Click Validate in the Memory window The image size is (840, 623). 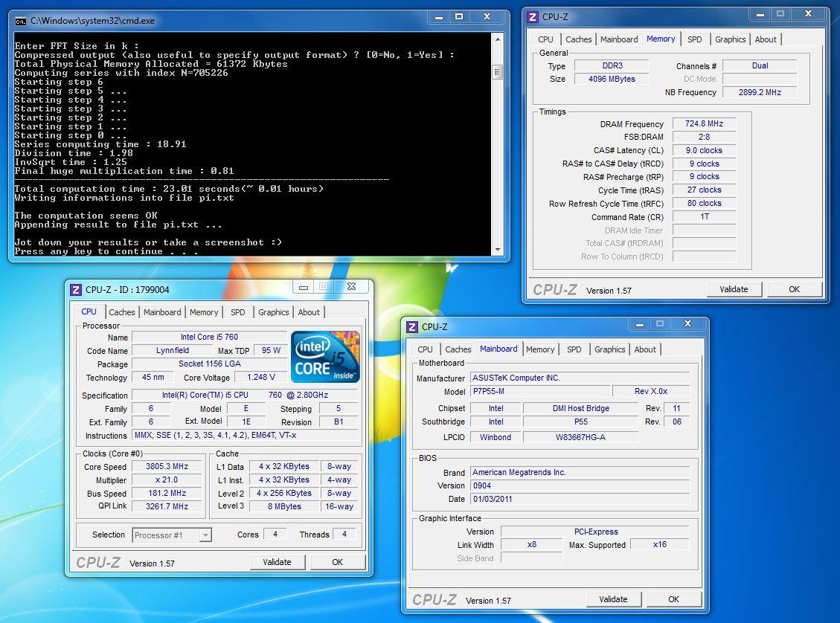point(734,289)
